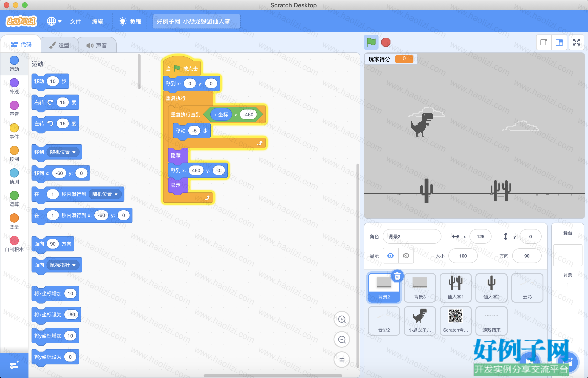Edit the sprite name field 背景2

click(412, 236)
